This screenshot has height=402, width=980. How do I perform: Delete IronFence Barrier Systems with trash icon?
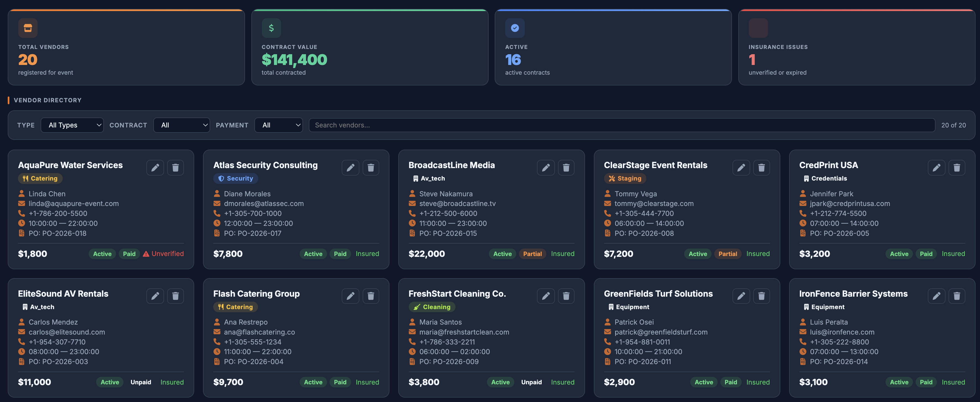pyautogui.click(x=957, y=296)
